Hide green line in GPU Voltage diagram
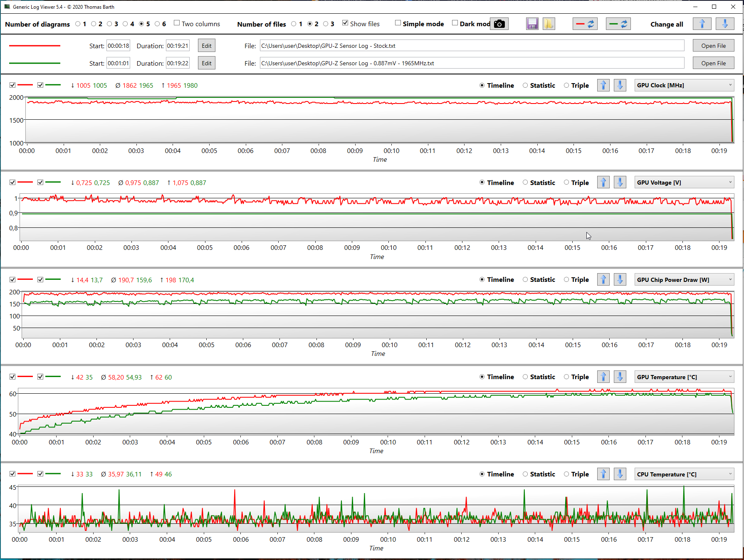The image size is (744, 560). [40, 183]
